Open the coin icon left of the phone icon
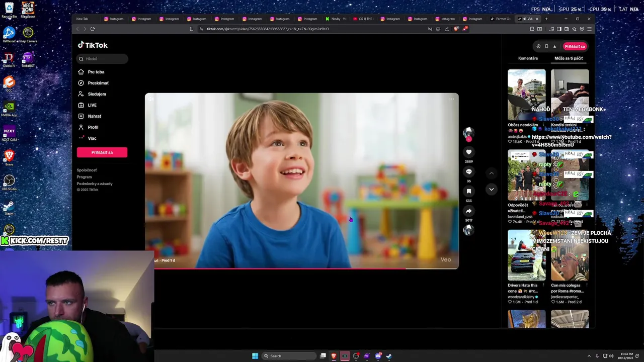 [x=538, y=46]
